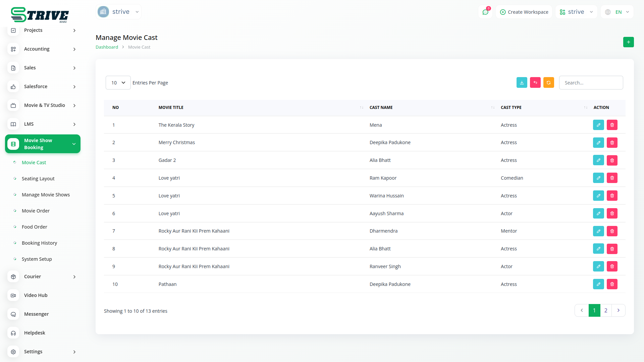Open the entries per page dropdown

[x=118, y=83]
